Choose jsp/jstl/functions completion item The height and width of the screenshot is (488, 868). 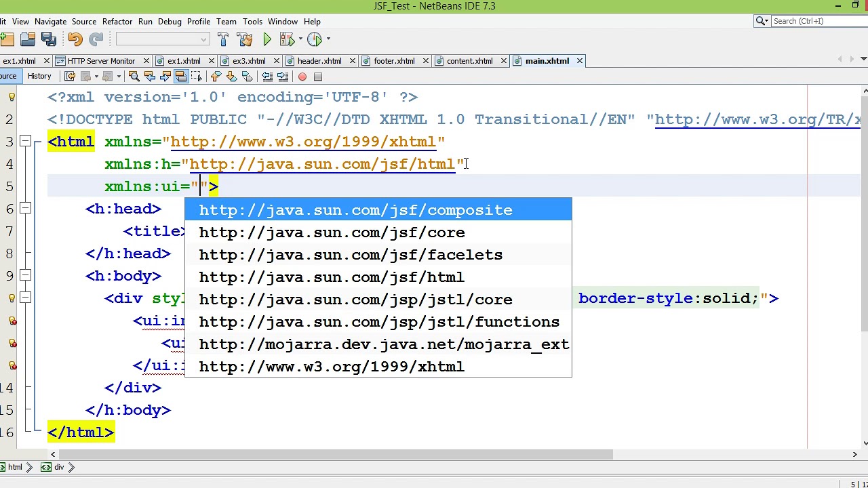tap(378, 322)
